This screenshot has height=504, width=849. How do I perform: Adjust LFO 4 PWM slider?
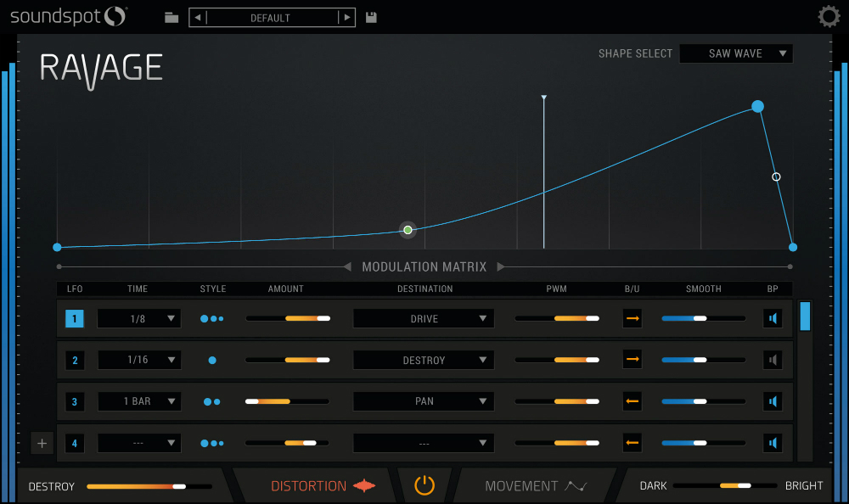[x=557, y=443]
